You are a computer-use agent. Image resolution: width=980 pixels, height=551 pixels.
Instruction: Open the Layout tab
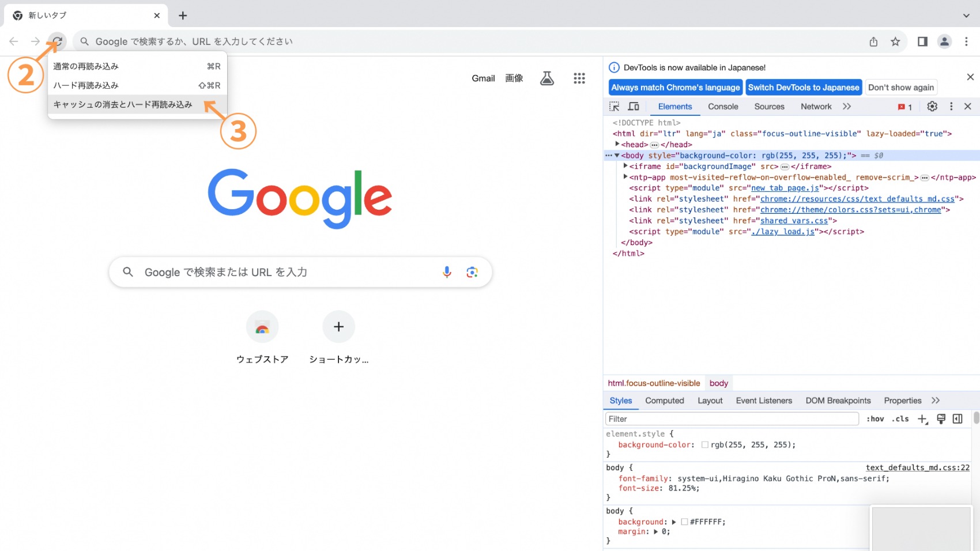(710, 401)
